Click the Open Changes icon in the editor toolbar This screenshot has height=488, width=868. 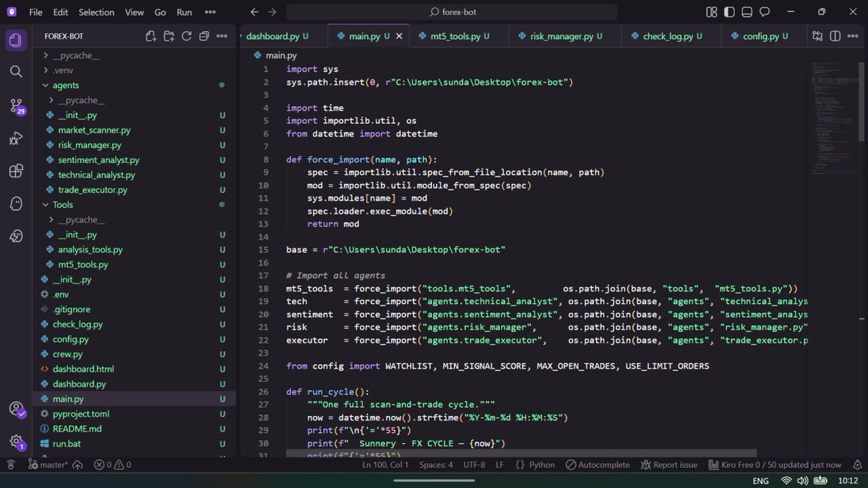[817, 36]
